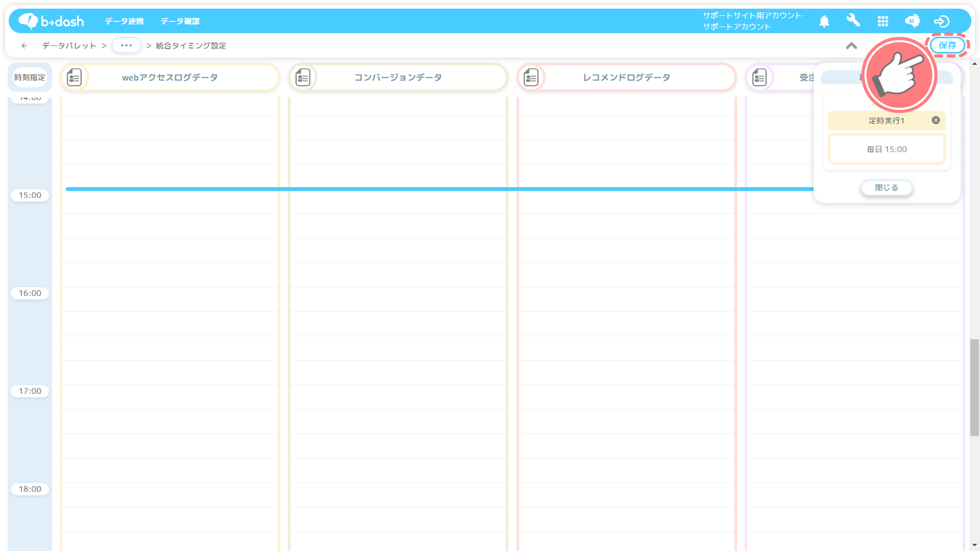
Task: Open the データ連携 menu
Action: tap(124, 21)
